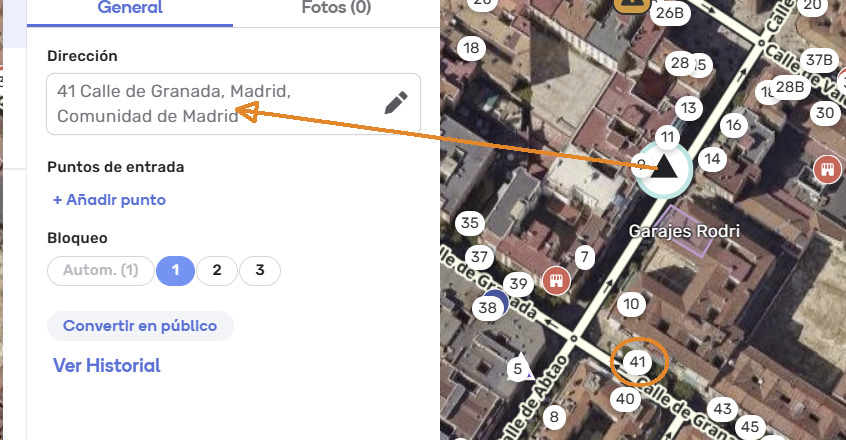Set lock level to 1
This screenshot has width=846, height=440.
pyautogui.click(x=175, y=270)
